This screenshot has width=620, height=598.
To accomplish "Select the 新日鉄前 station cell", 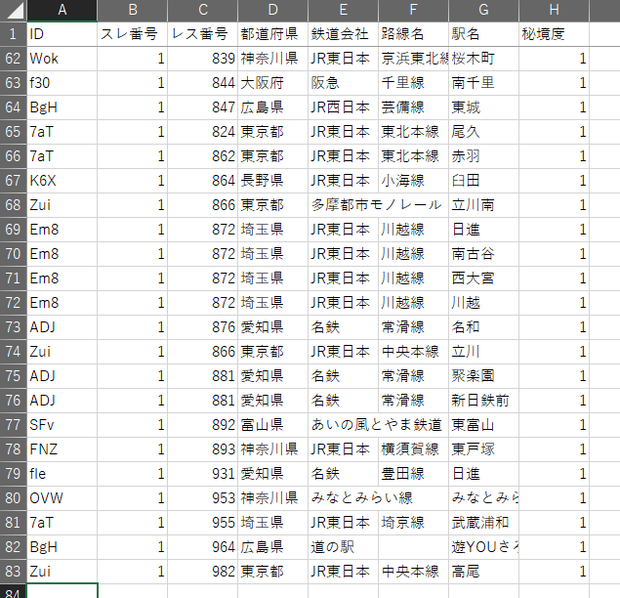I will coord(484,400).
